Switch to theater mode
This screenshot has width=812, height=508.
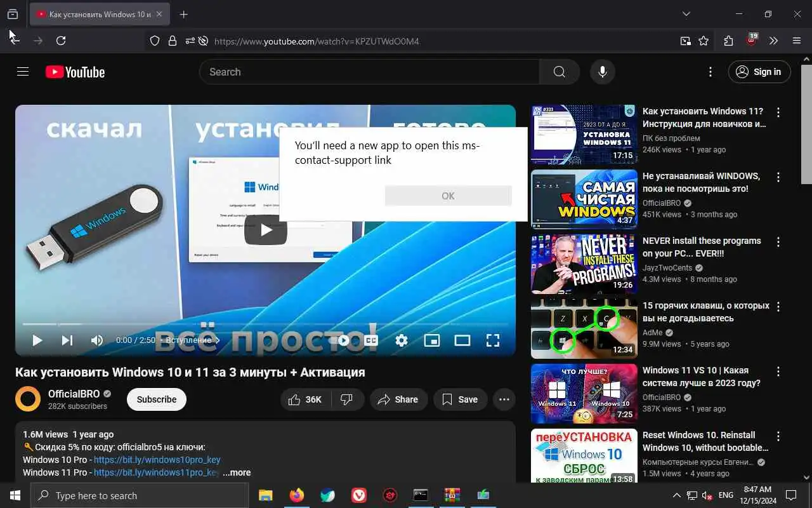462,340
